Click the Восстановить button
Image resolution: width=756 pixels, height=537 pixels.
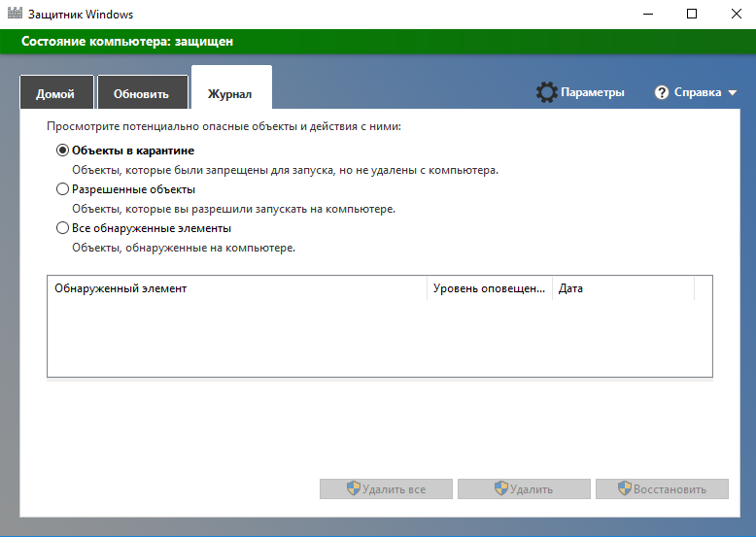[x=662, y=488]
